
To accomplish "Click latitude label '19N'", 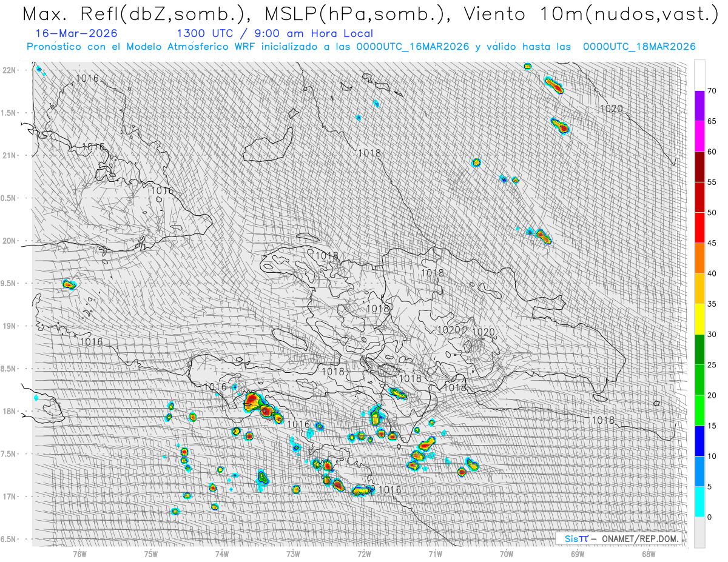I will pyautogui.click(x=10, y=326).
